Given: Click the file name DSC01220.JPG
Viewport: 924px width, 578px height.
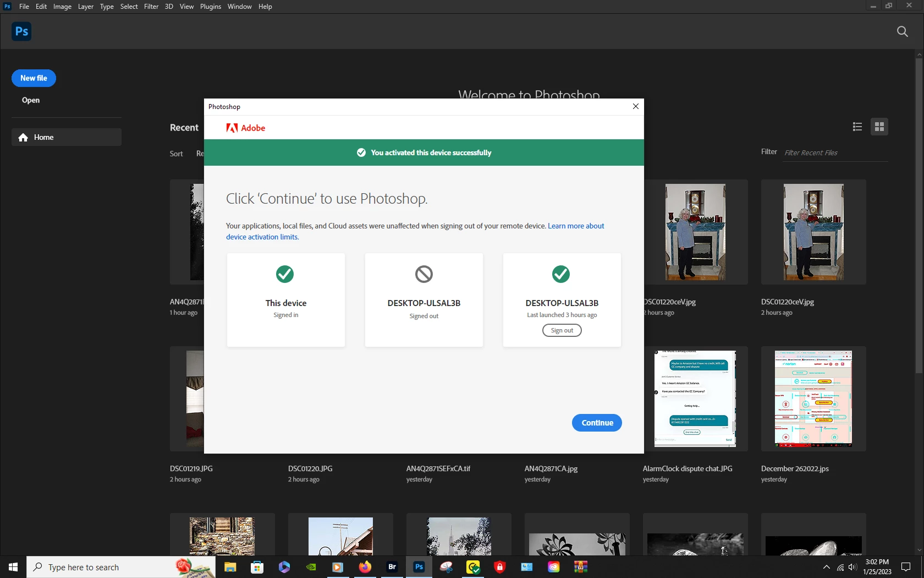Looking at the screenshot, I should click(310, 469).
